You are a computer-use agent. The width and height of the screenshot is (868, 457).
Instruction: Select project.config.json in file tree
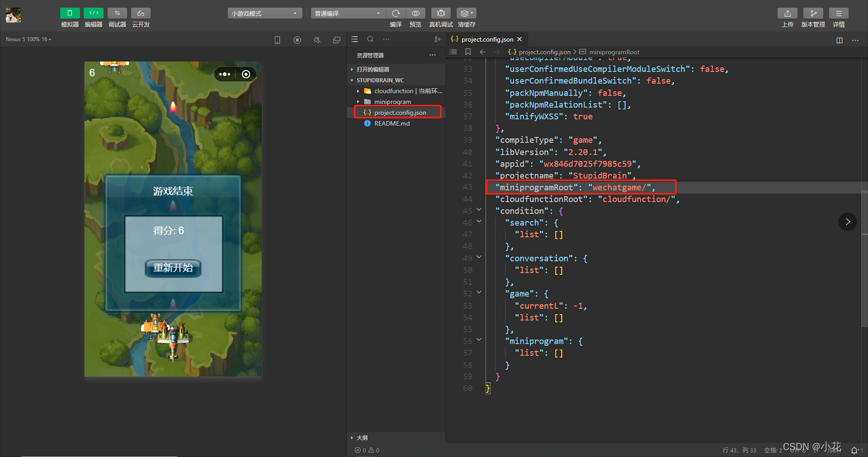[396, 112]
